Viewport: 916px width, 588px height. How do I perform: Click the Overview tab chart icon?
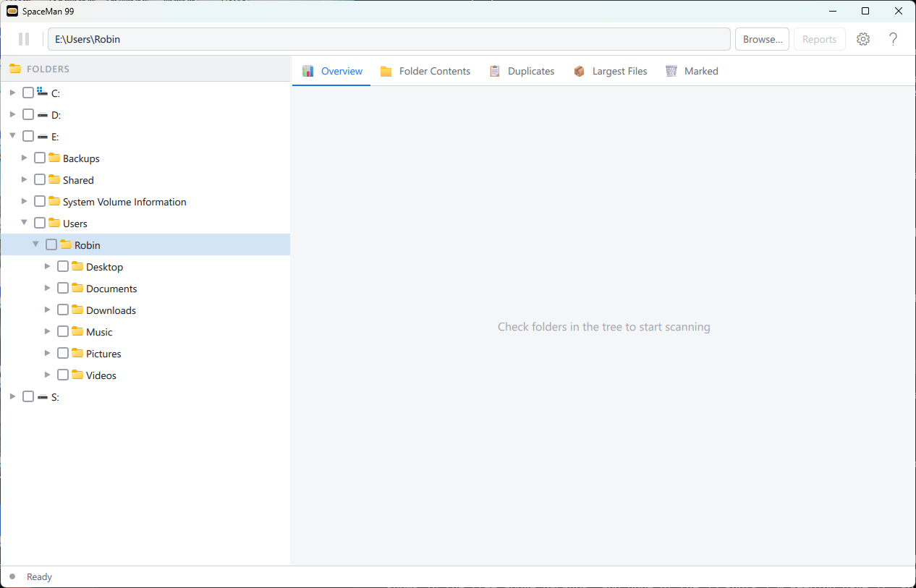tap(308, 71)
